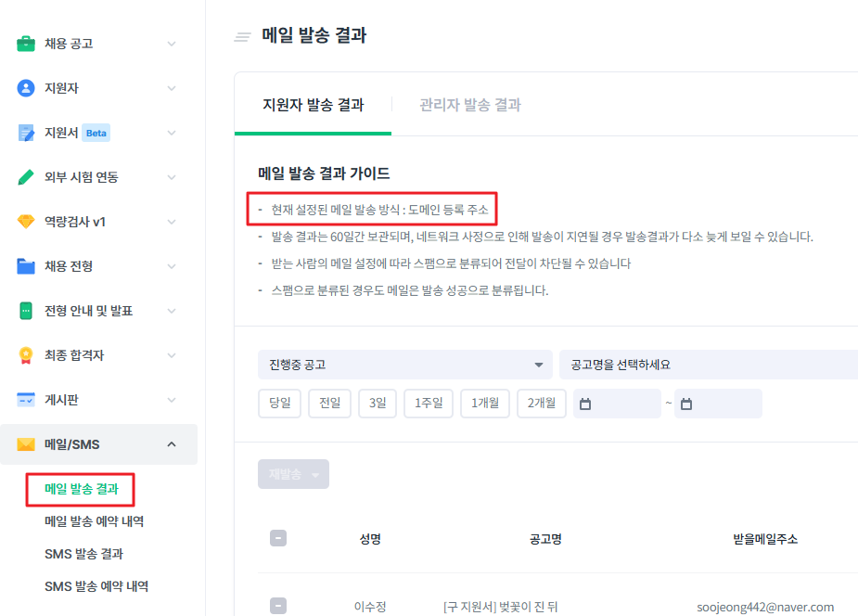Click the start date calendar input field
Screen dimensions: 858x616
pos(617,404)
